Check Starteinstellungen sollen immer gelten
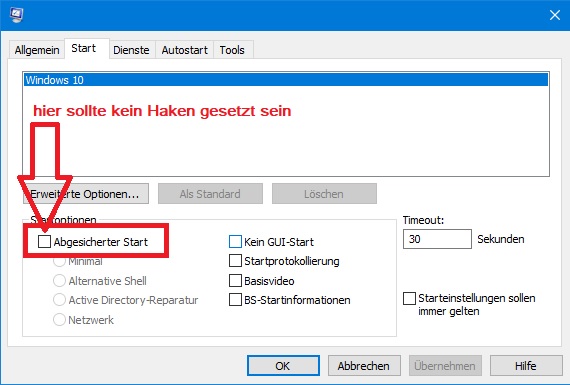This screenshot has width=570, height=385. pos(409,298)
